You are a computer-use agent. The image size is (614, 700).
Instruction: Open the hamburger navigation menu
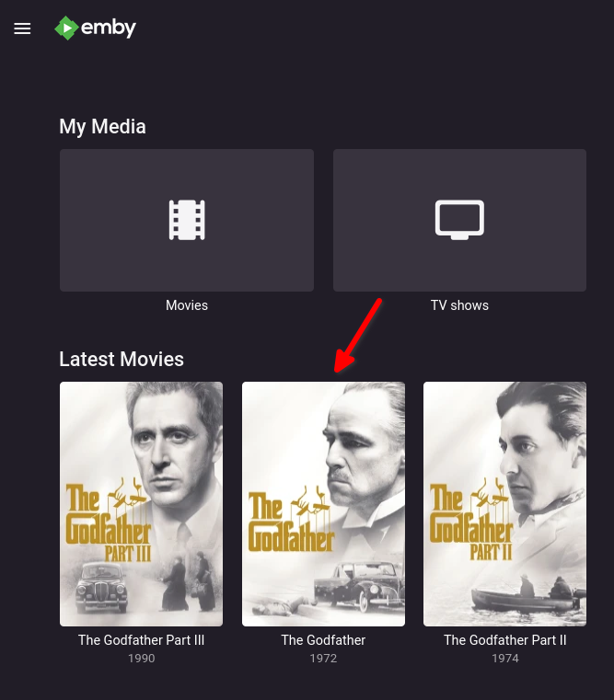click(22, 29)
